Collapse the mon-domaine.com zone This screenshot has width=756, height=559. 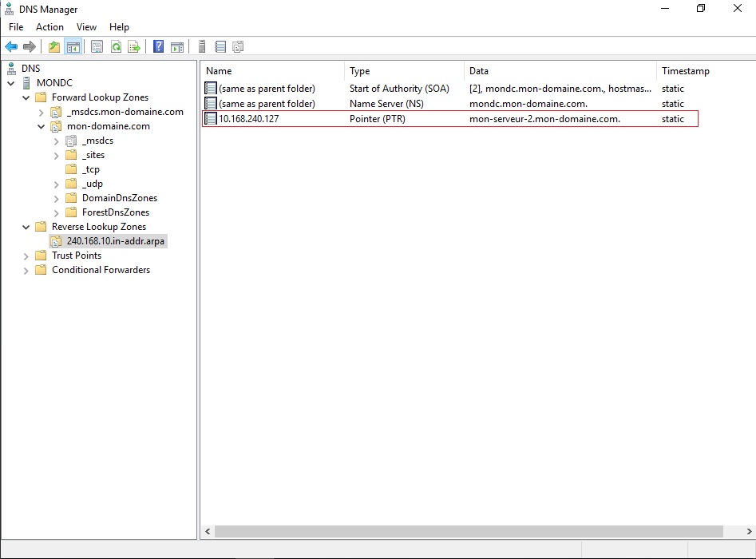click(42, 126)
